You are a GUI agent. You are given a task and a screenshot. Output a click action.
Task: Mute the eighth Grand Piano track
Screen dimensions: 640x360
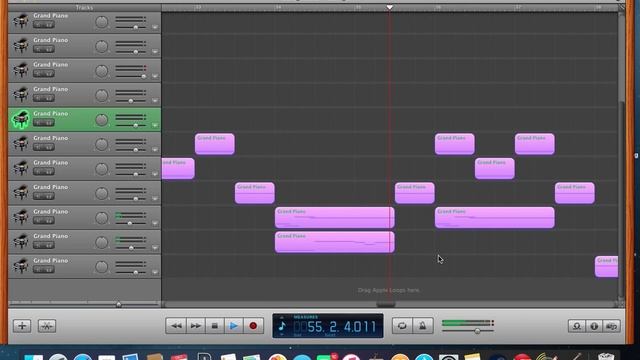click(39, 196)
